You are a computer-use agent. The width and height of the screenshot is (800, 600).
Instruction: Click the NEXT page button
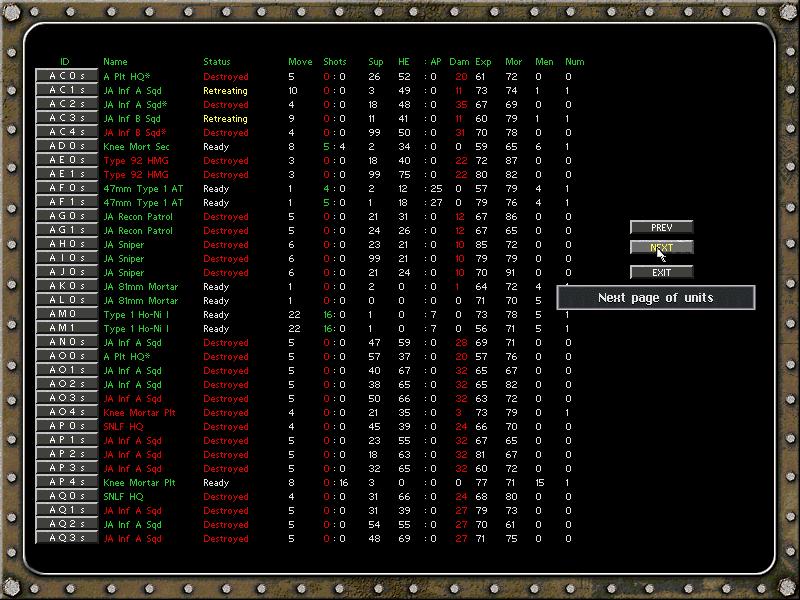tap(661, 247)
